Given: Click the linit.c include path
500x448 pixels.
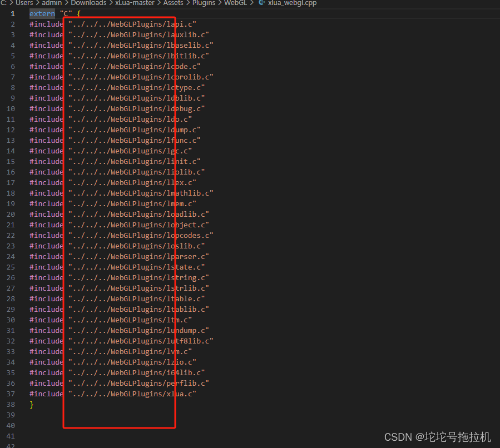Looking at the screenshot, I should coord(134,162).
